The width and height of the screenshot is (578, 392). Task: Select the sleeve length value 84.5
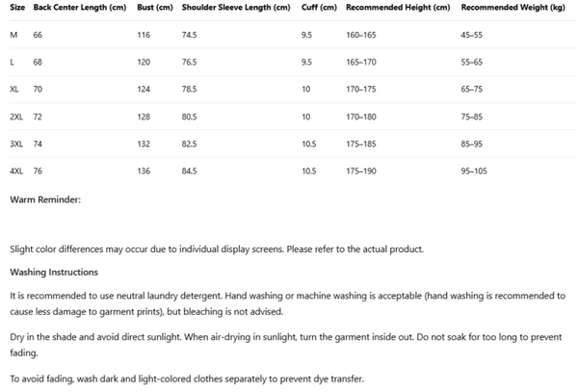coord(189,171)
